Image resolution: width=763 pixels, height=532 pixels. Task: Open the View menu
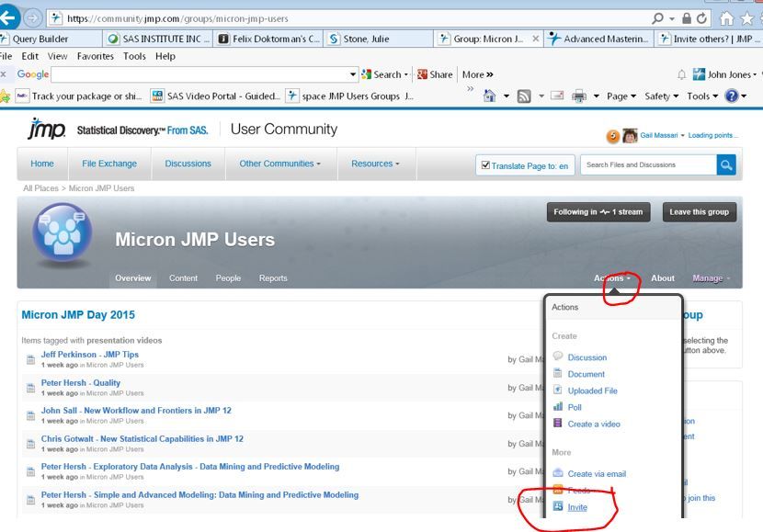point(57,56)
